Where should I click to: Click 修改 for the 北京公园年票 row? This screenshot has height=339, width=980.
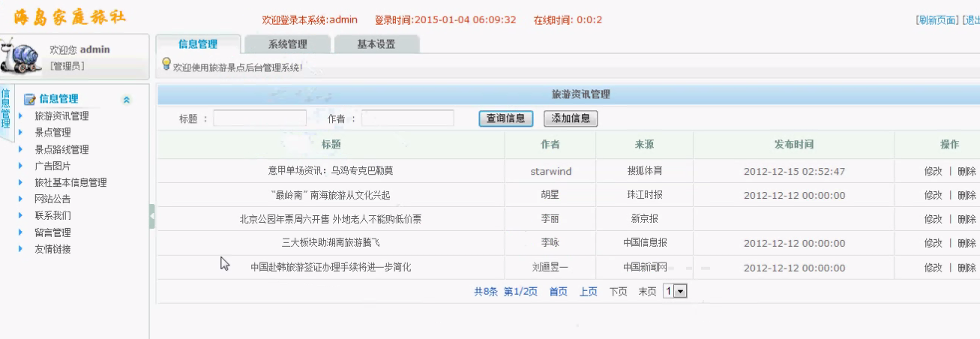coord(933,219)
